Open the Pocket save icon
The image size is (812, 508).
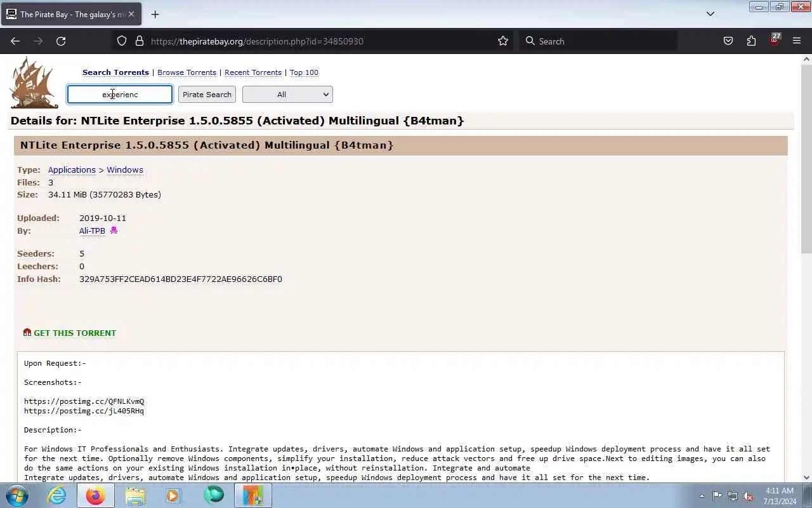pyautogui.click(x=728, y=41)
